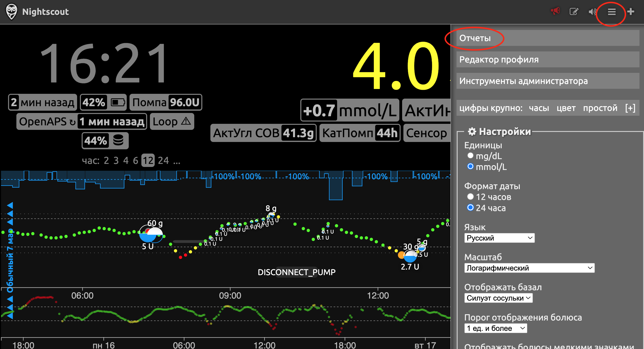Select mmol/L units radio button
The width and height of the screenshot is (644, 349).
(470, 166)
